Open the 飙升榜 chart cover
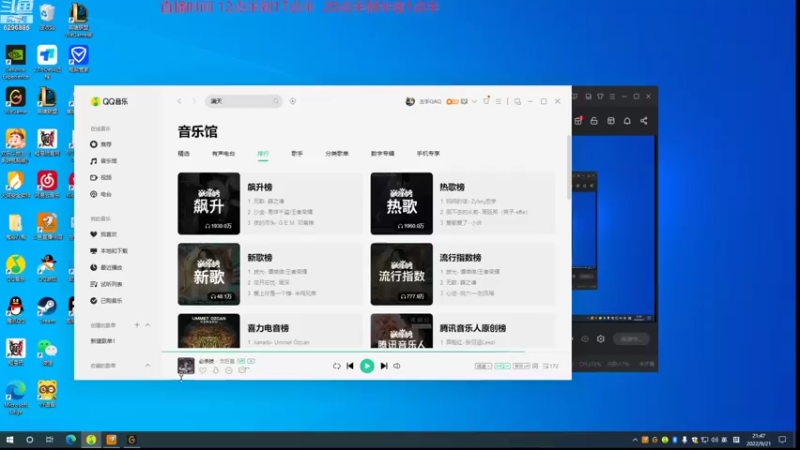 point(209,204)
